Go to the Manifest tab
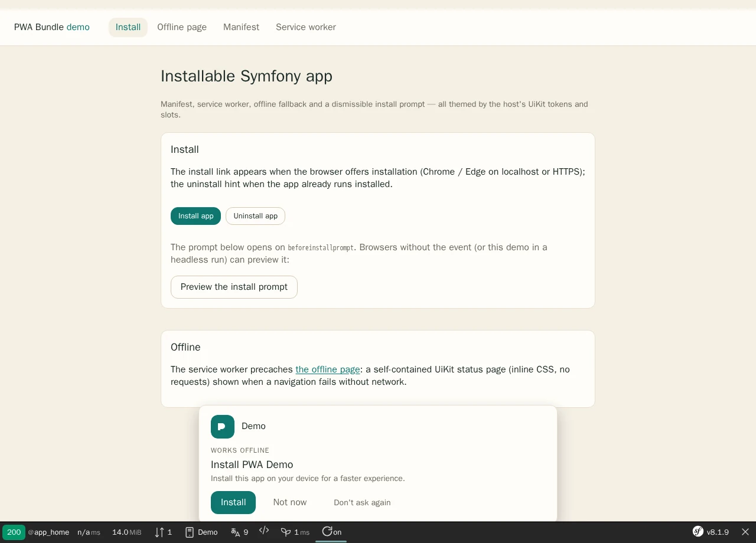The image size is (756, 543). (x=241, y=27)
